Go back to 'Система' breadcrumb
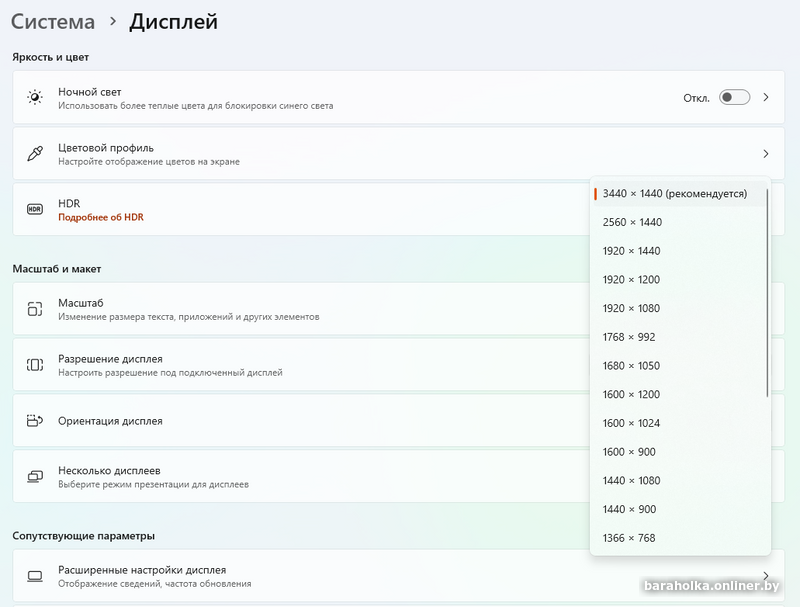Viewport: 800px width, 607px height. (x=53, y=21)
